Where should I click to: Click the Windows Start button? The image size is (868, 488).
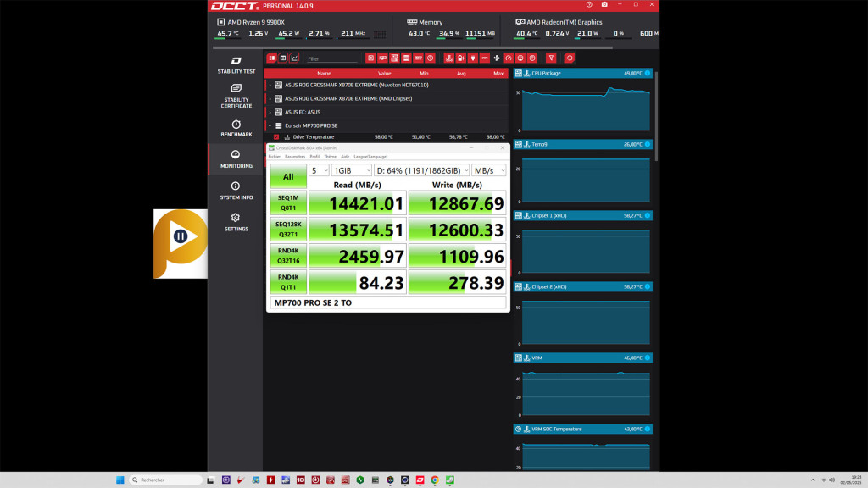click(120, 480)
